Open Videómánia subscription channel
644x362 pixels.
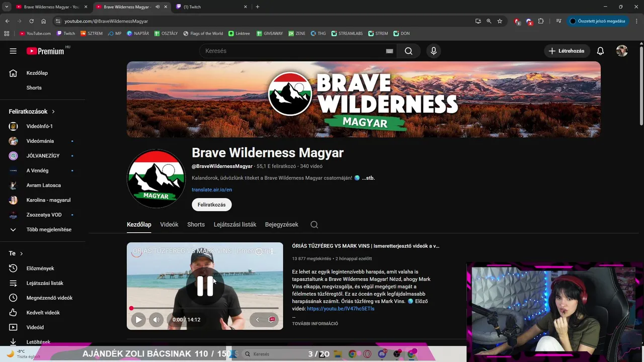(x=41, y=141)
